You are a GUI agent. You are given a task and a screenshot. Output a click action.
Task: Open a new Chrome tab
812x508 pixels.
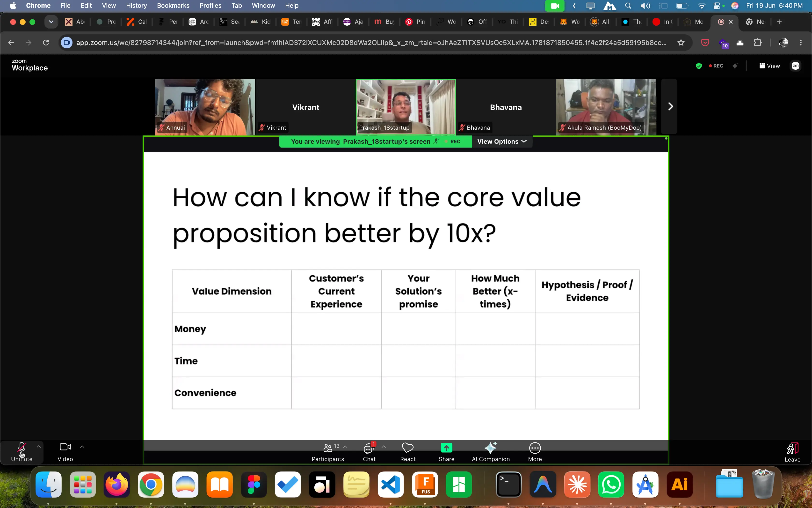tap(779, 22)
